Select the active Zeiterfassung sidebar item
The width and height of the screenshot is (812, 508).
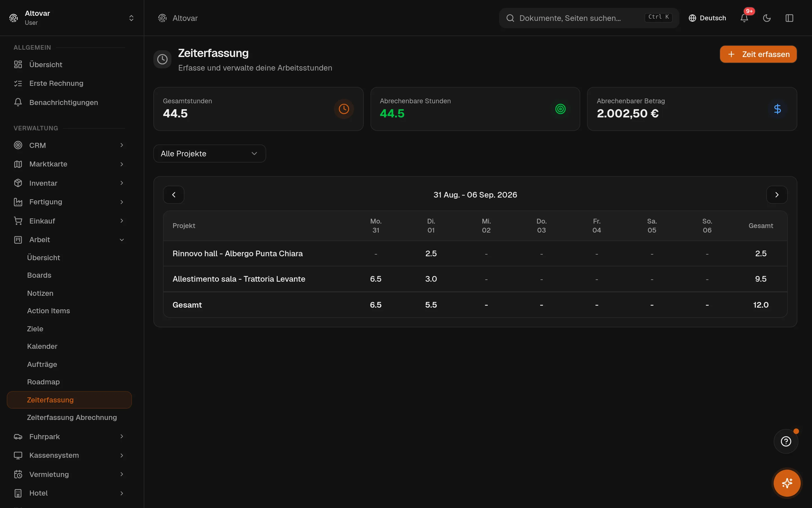(69, 400)
